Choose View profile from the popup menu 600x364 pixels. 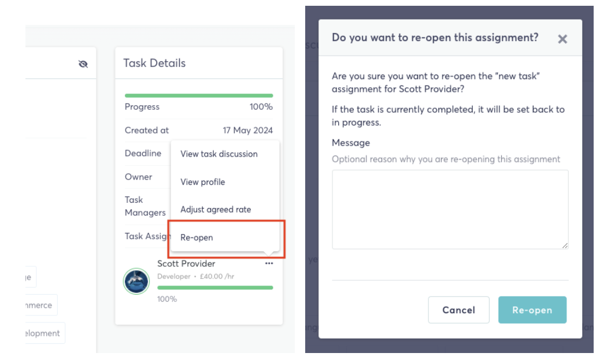click(x=202, y=182)
